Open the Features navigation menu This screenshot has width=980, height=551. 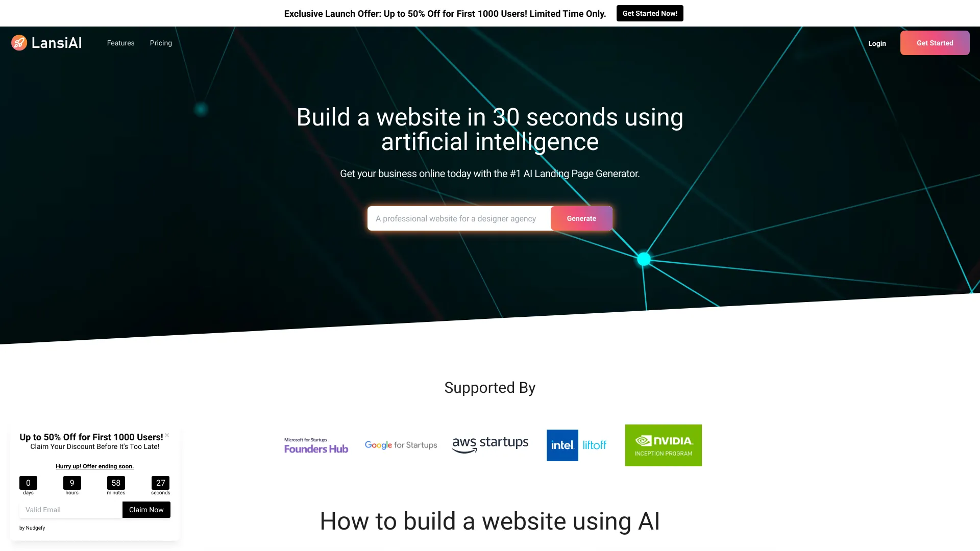coord(120,42)
